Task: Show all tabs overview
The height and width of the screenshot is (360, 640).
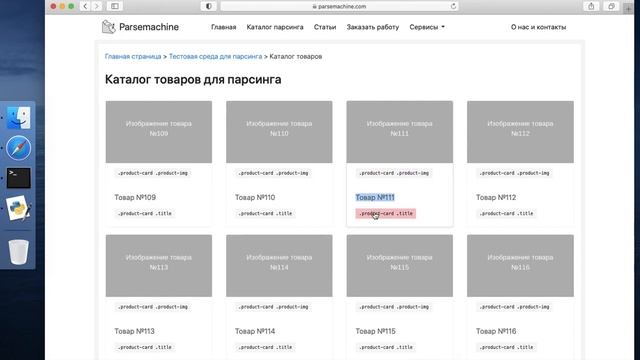Action: (x=611, y=6)
